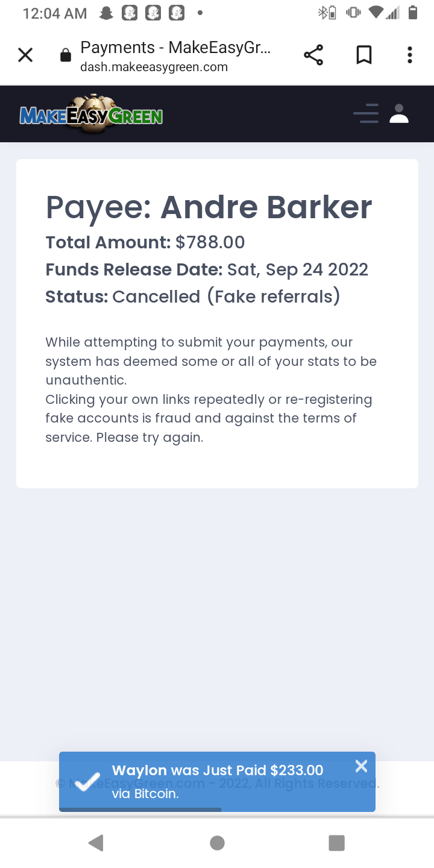This screenshot has height=868, width=434.
Task: Tap the Snapchat notification icon in status bar
Action: tap(106, 13)
